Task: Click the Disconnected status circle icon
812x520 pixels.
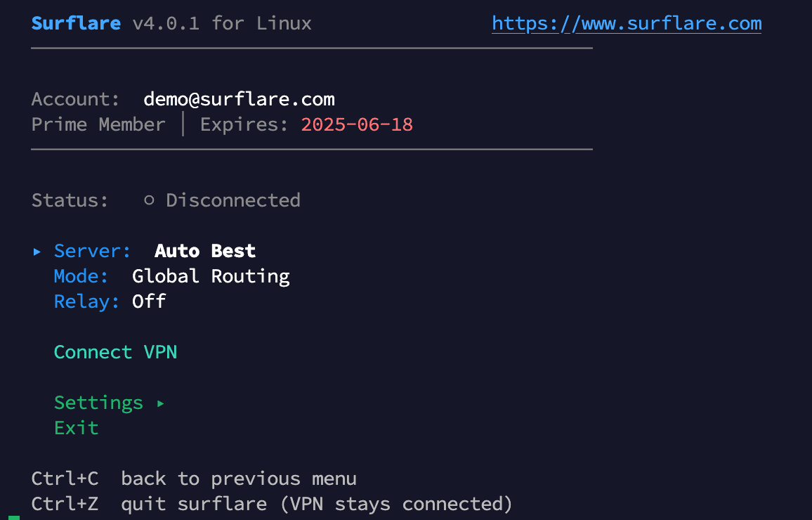Action: tap(149, 200)
